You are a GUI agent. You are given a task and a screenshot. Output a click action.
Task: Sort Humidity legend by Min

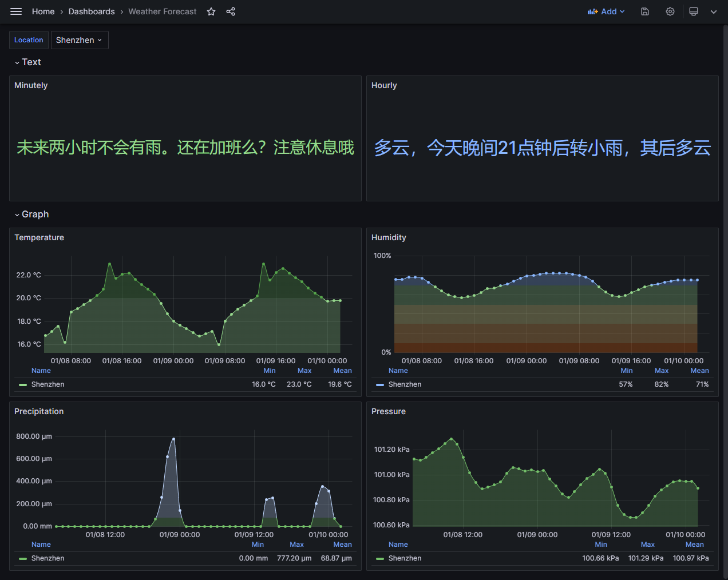[x=627, y=371]
